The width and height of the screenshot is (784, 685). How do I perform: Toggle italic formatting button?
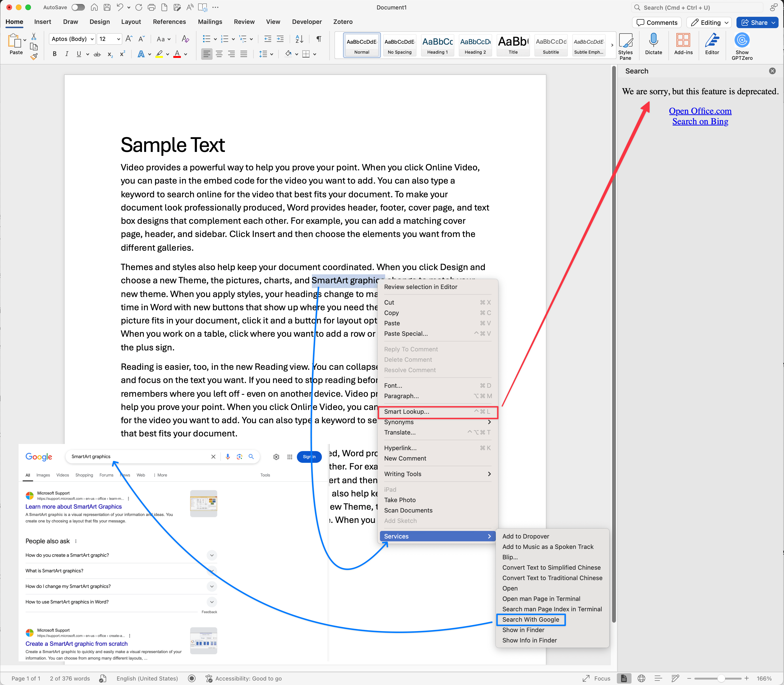point(66,54)
